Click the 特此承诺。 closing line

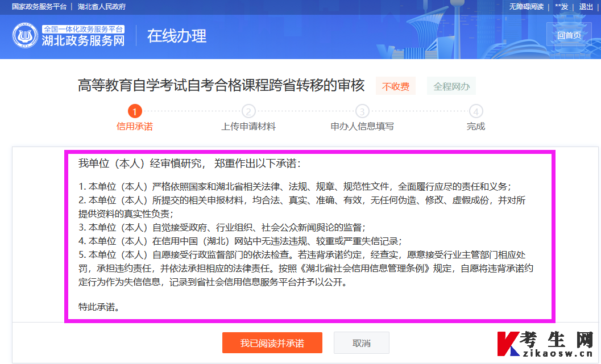point(99,307)
